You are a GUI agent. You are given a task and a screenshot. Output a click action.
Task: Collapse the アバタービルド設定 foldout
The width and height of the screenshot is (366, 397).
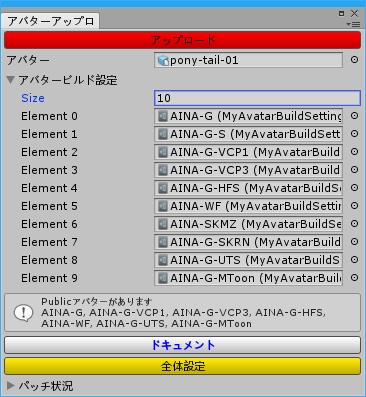pyautogui.click(x=11, y=80)
